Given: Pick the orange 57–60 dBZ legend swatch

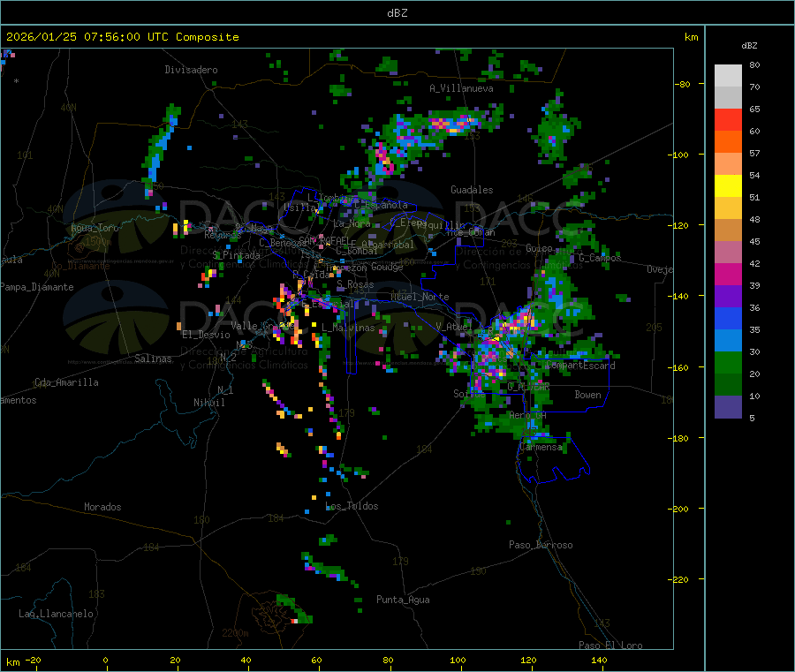Looking at the screenshot, I should [728, 142].
